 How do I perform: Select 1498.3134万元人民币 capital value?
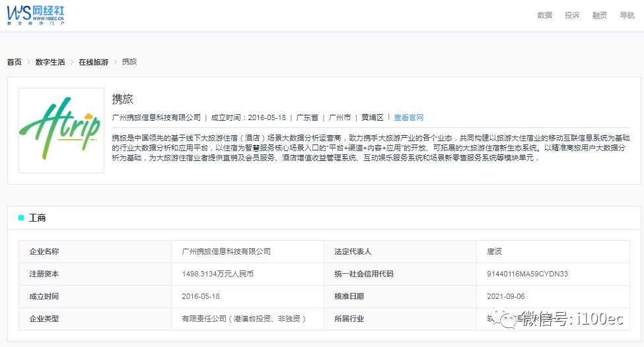(218, 274)
